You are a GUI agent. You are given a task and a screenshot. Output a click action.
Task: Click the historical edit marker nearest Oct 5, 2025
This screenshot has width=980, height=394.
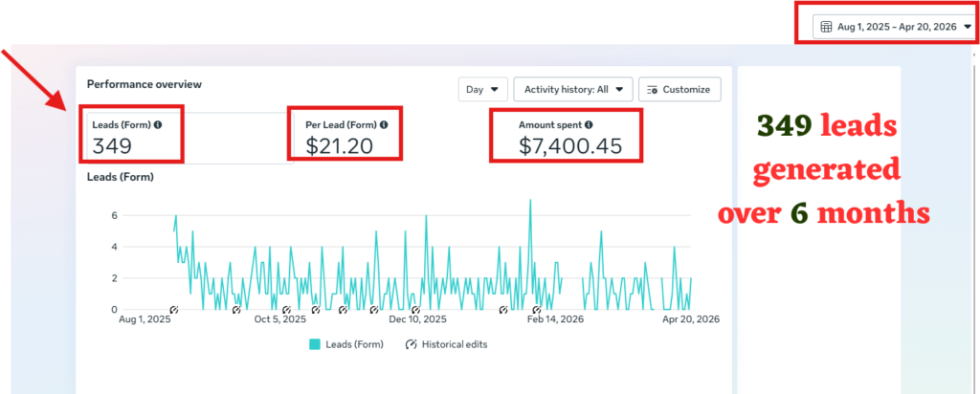286,310
